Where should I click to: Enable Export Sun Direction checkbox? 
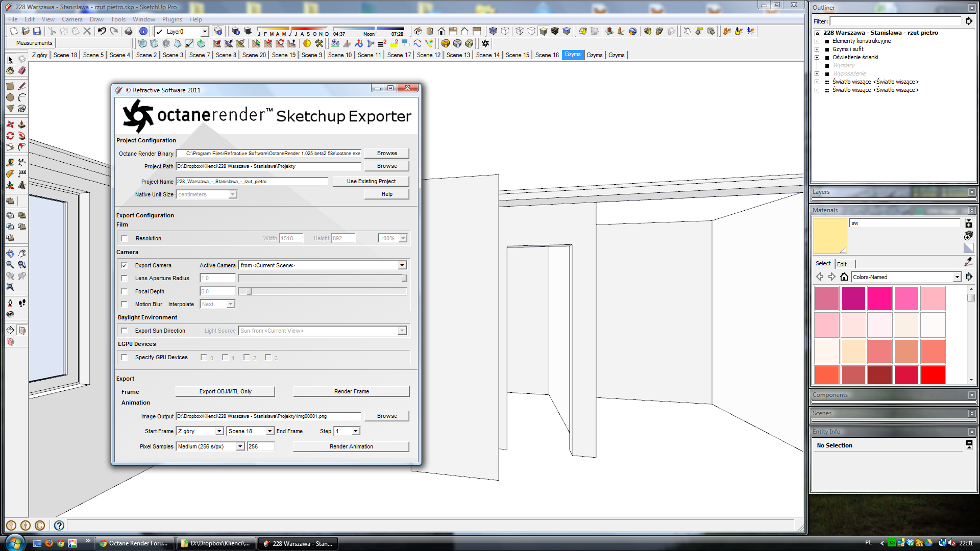click(124, 331)
